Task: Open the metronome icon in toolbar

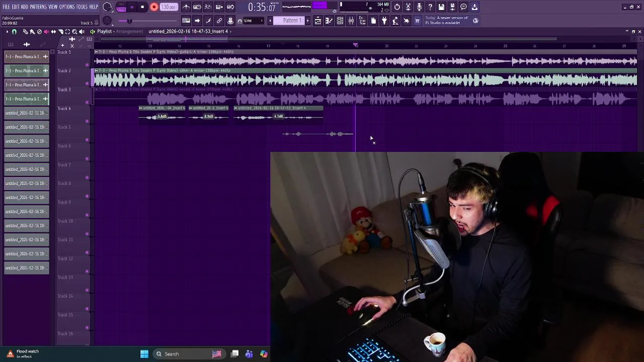Action: 186,7
